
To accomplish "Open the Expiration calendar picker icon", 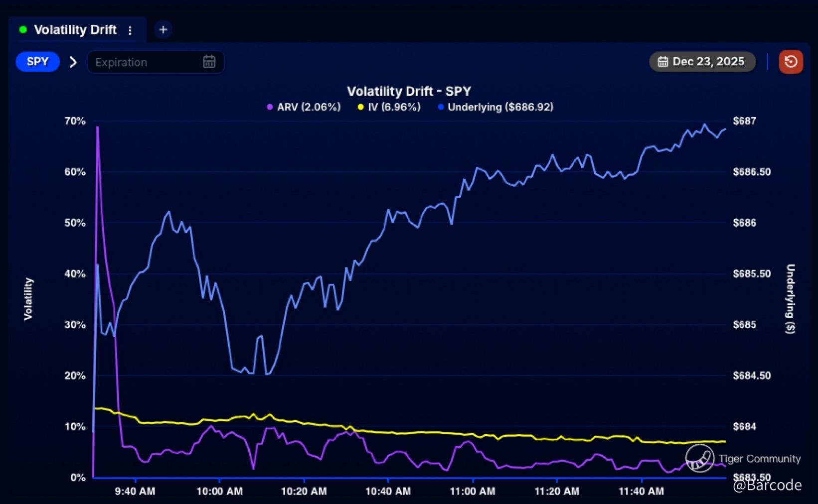I will click(209, 62).
